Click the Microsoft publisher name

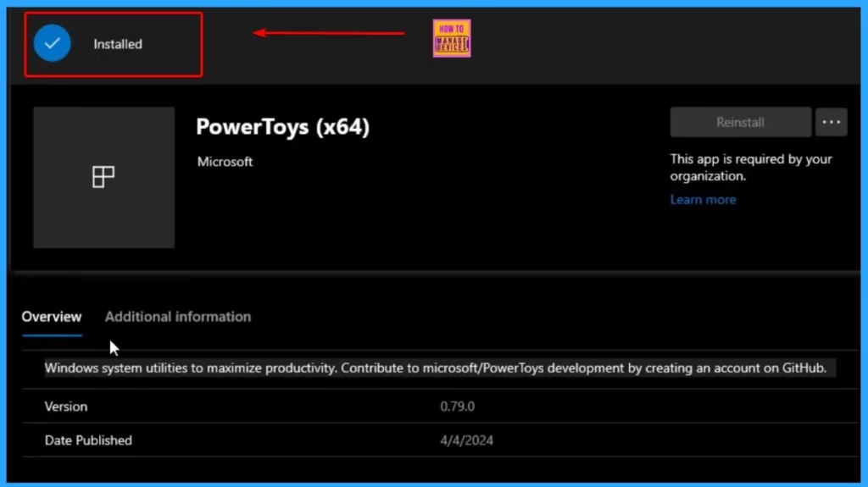(225, 162)
